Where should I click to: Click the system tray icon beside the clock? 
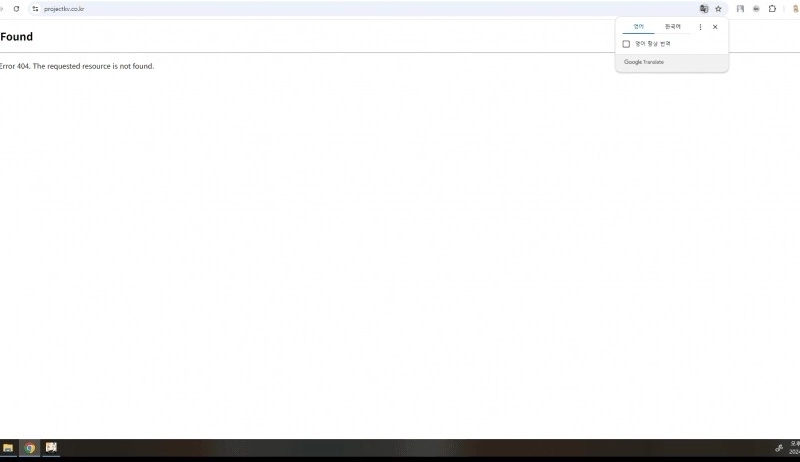tap(779, 448)
